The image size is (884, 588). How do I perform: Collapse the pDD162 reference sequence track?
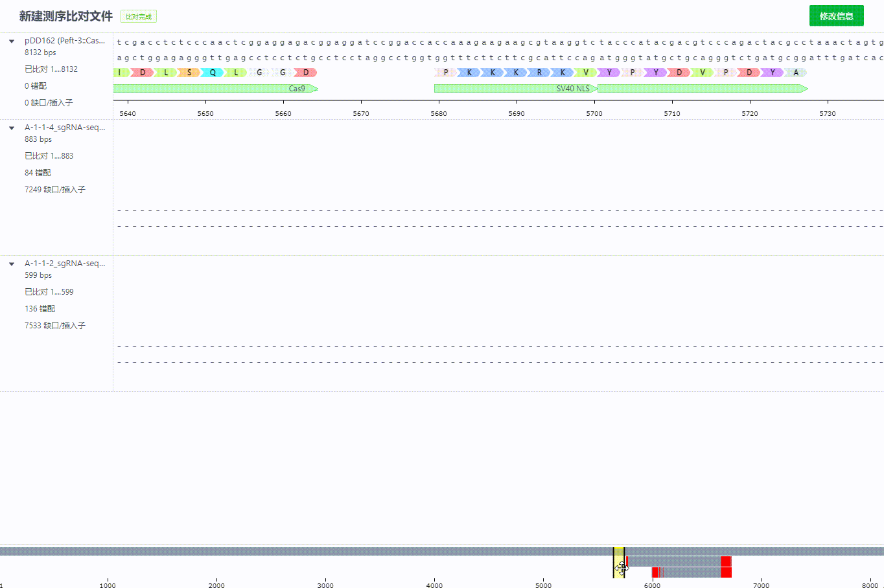[x=12, y=41]
